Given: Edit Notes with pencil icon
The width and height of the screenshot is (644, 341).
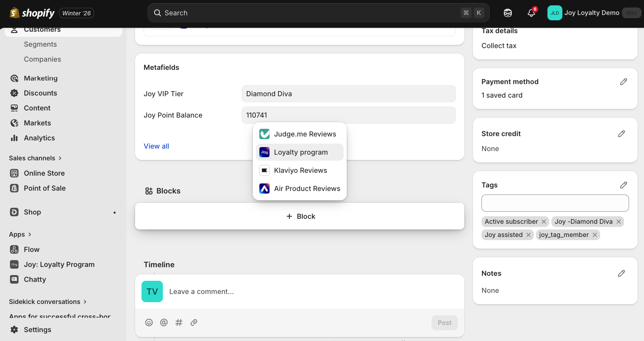Looking at the screenshot, I should [x=621, y=274].
